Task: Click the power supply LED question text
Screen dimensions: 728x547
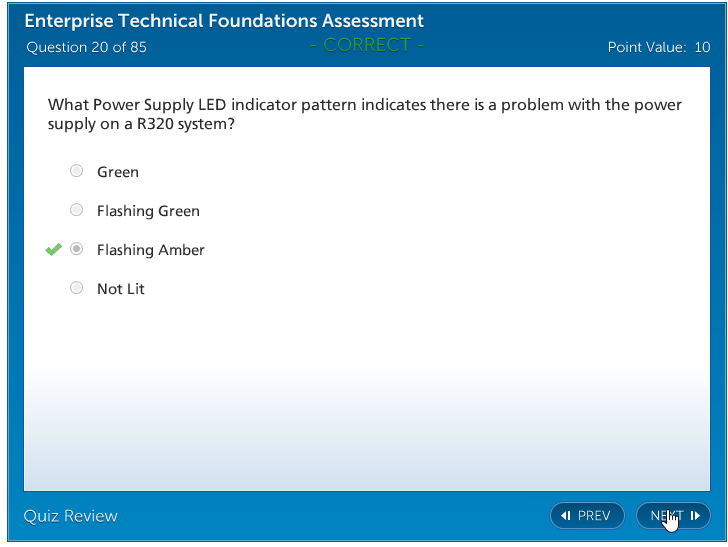Action: coord(364,114)
